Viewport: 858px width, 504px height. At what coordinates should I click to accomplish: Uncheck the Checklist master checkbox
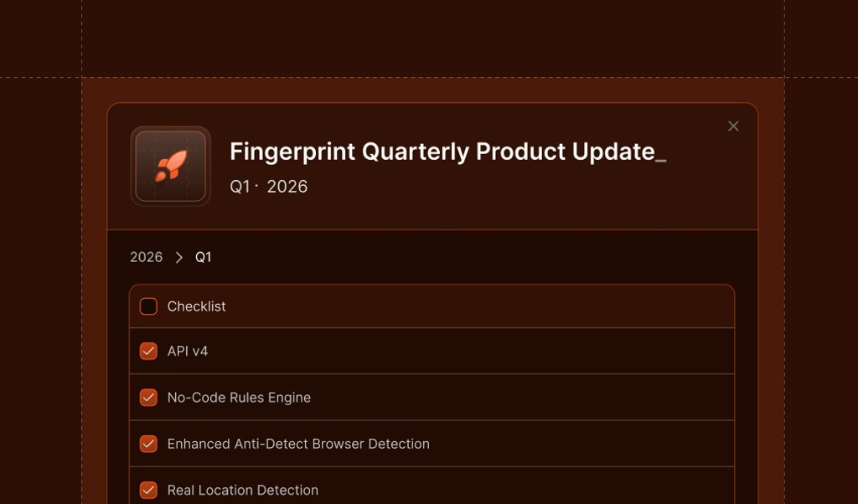tap(148, 306)
